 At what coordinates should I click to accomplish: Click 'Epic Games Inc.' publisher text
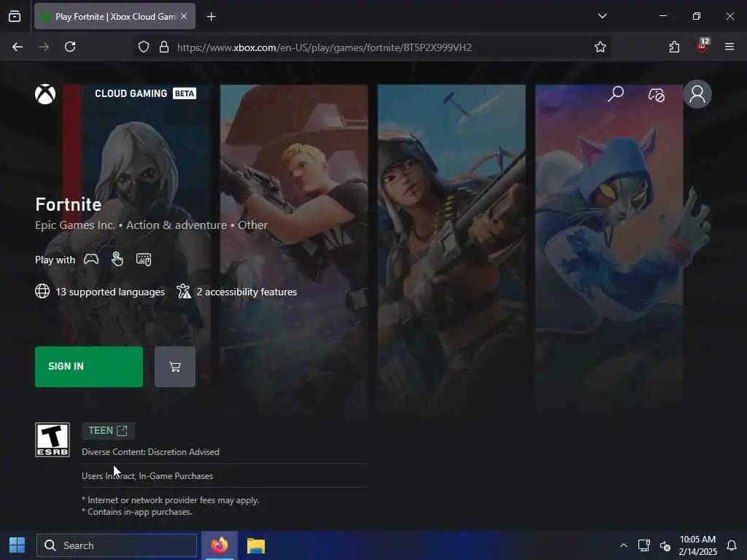tap(75, 225)
